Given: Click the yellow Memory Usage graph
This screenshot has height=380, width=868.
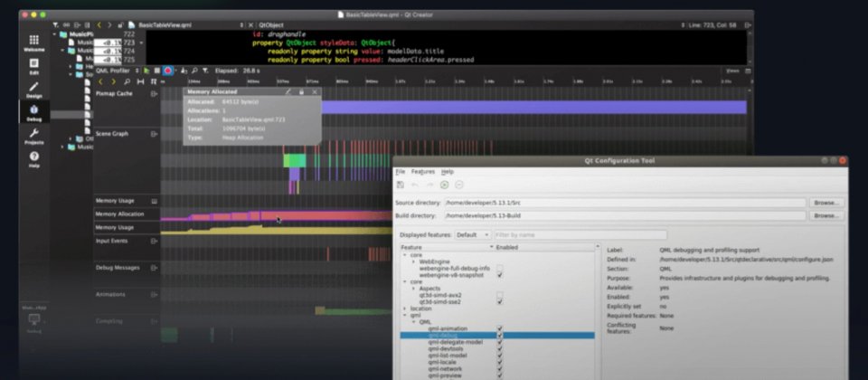Looking at the screenshot, I should [x=277, y=229].
